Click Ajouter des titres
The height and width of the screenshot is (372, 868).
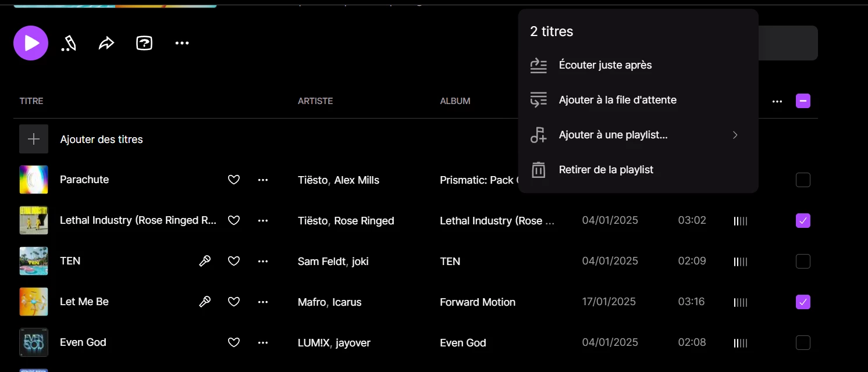[101, 139]
